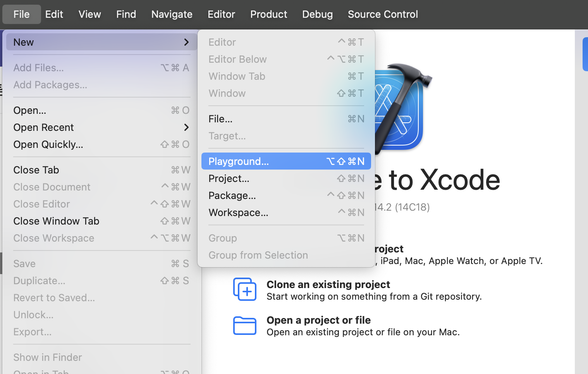Image resolution: width=588 pixels, height=374 pixels.
Task: Choose Playground… from New submenu
Action: click(286, 161)
